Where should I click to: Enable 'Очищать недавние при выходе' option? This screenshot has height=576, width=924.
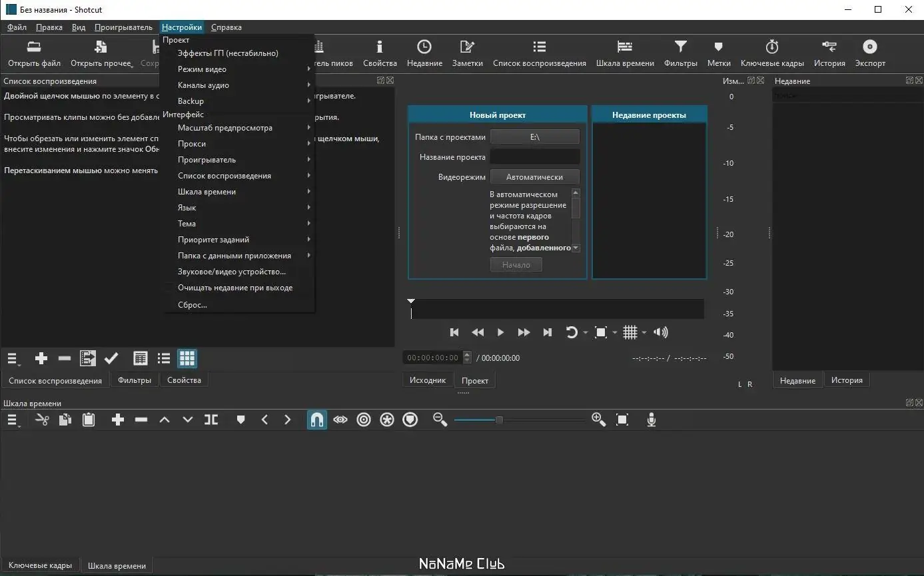[234, 288]
